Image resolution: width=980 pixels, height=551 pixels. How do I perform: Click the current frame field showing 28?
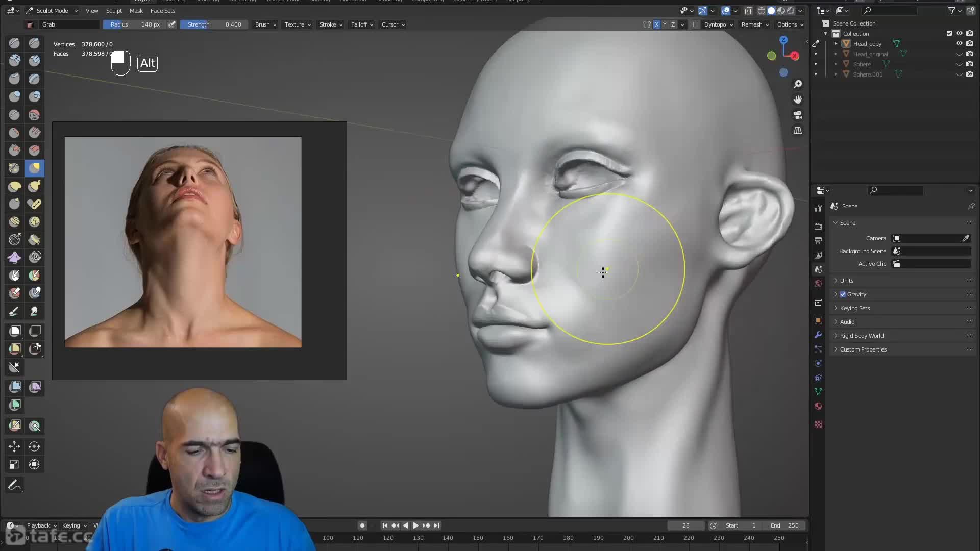(x=685, y=525)
